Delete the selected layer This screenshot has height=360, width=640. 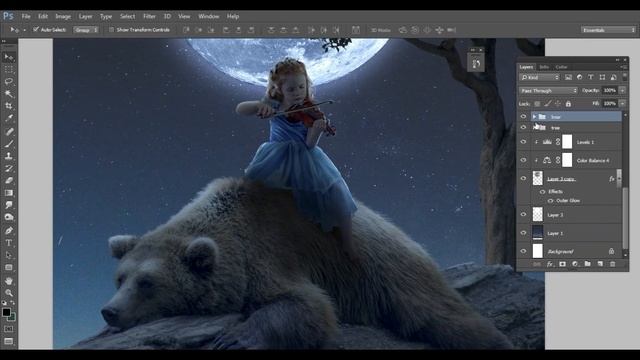click(x=612, y=264)
